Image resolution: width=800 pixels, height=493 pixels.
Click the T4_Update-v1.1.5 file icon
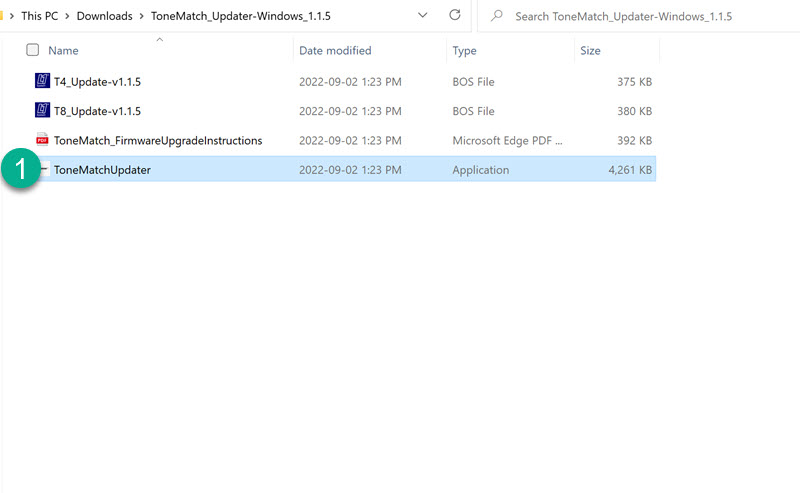[43, 82]
